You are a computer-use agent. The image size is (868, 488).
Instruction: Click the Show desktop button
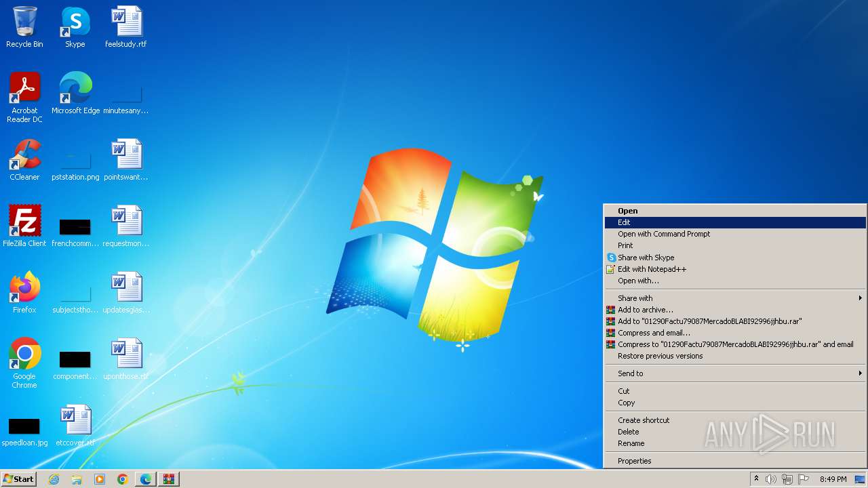[860, 479]
